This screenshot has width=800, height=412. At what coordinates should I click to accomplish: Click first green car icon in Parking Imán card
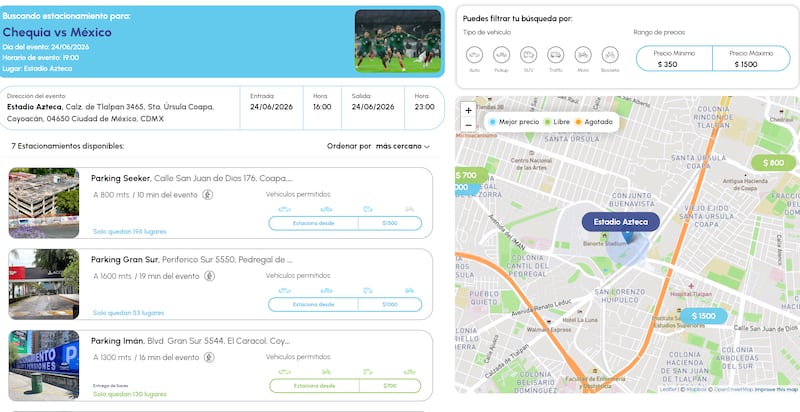(x=285, y=372)
